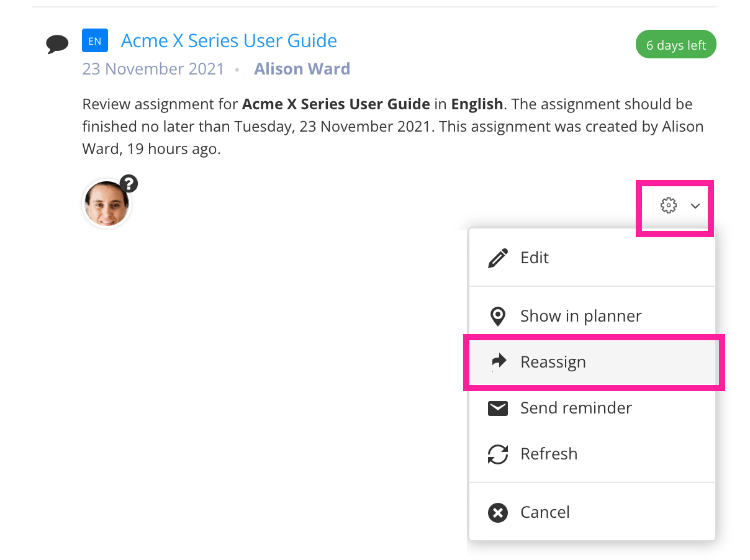The image size is (750, 560).
Task: Click the circular refresh arrows icon
Action: point(498,454)
